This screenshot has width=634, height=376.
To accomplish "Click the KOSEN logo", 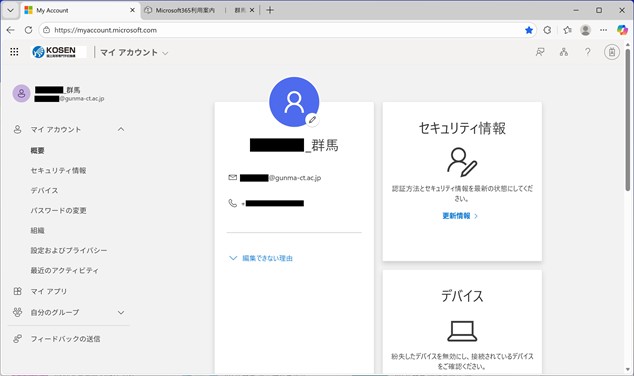I will pyautogui.click(x=58, y=52).
